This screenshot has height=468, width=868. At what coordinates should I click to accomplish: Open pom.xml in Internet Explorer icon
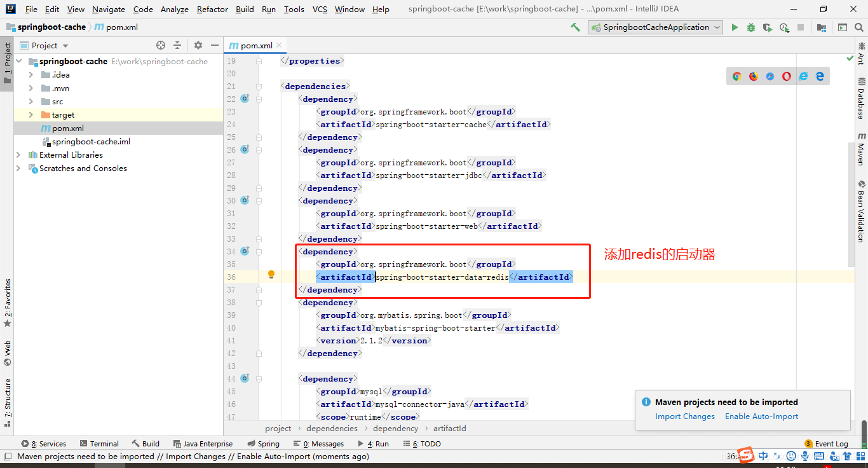(x=803, y=76)
